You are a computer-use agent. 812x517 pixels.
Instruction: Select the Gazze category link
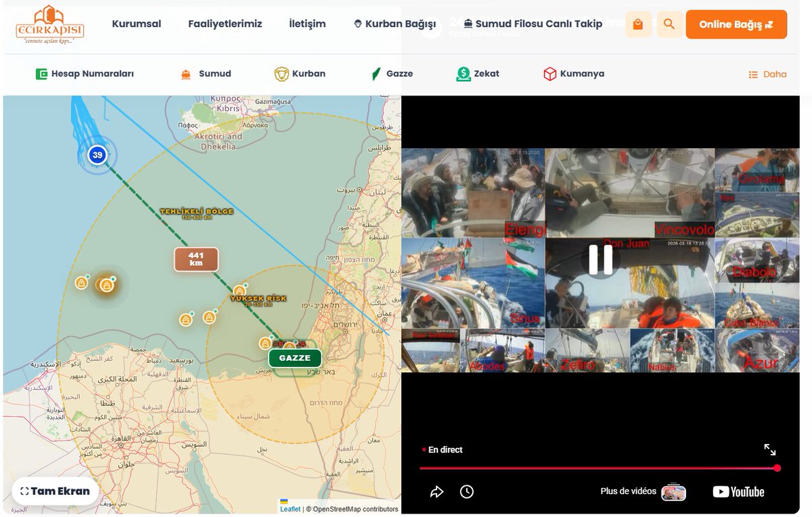click(x=392, y=74)
